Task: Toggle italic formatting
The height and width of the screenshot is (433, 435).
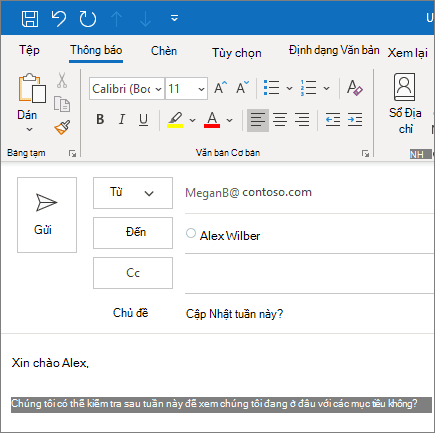Action: tap(122, 119)
